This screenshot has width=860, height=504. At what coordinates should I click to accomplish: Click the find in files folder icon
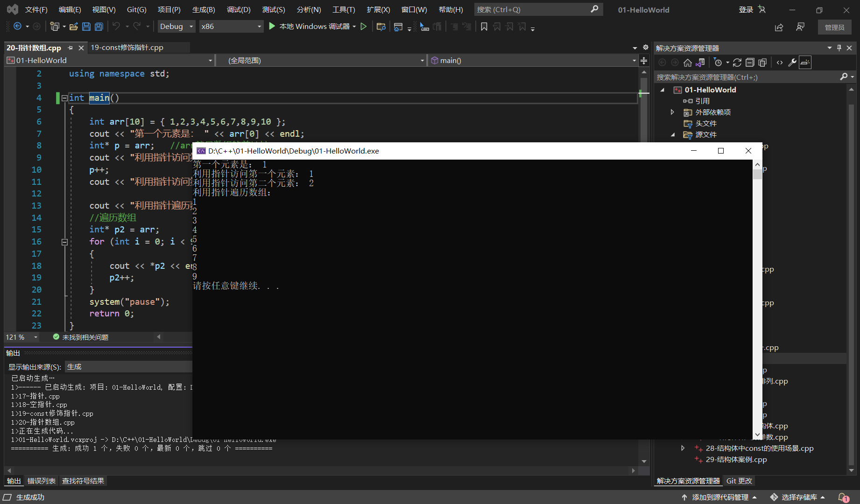(x=381, y=27)
